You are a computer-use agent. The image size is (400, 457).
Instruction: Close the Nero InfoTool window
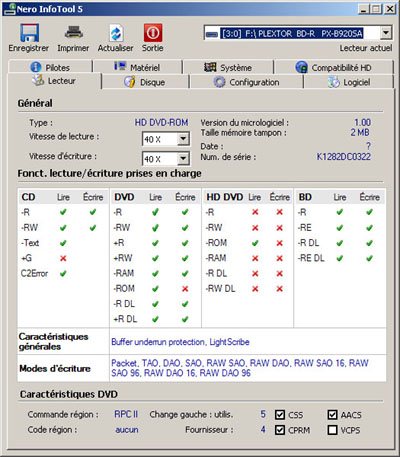coord(390,9)
